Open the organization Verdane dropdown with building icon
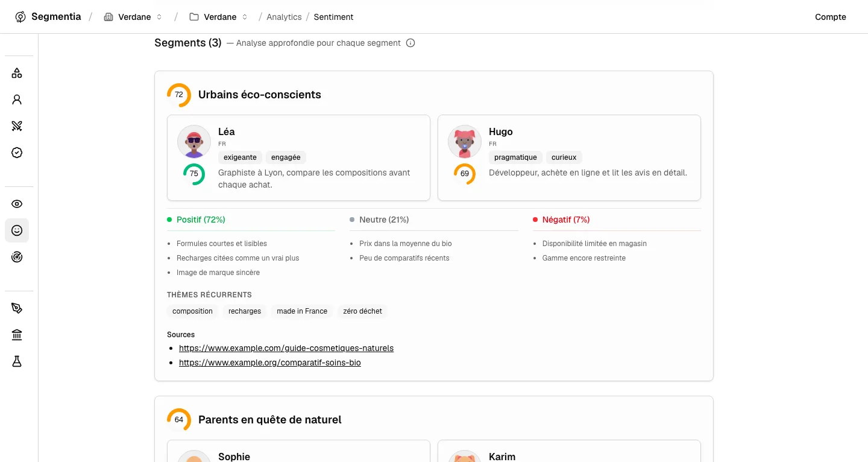Image resolution: width=868 pixels, height=462 pixels. pos(133,17)
